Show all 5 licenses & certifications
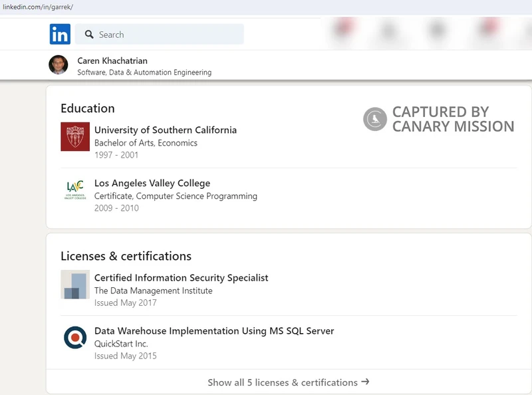Image resolution: width=532 pixels, height=395 pixels. point(289,382)
